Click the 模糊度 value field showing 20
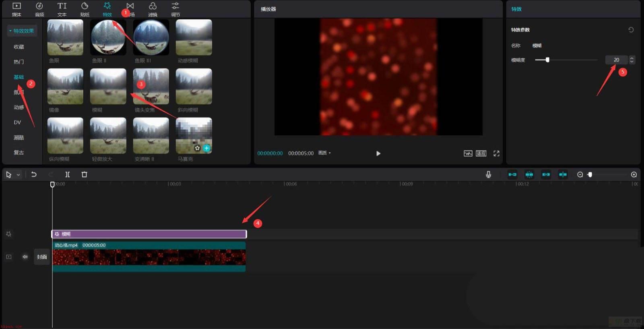The image size is (644, 329). click(616, 60)
